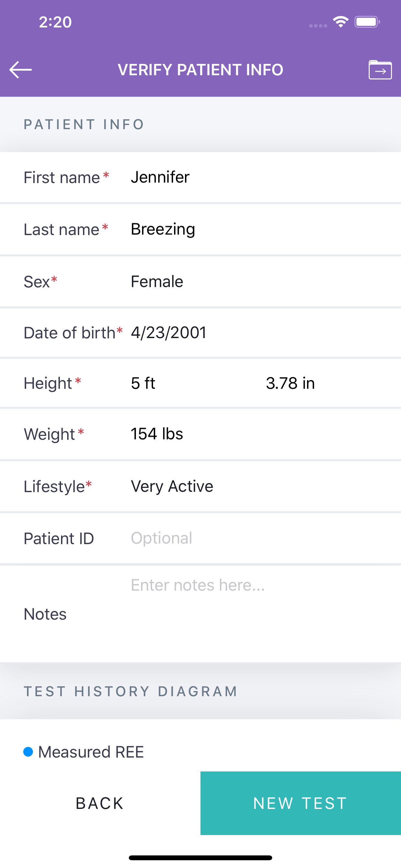The height and width of the screenshot is (868, 401).
Task: Tap the Verify Patient Info title
Action: (x=200, y=70)
